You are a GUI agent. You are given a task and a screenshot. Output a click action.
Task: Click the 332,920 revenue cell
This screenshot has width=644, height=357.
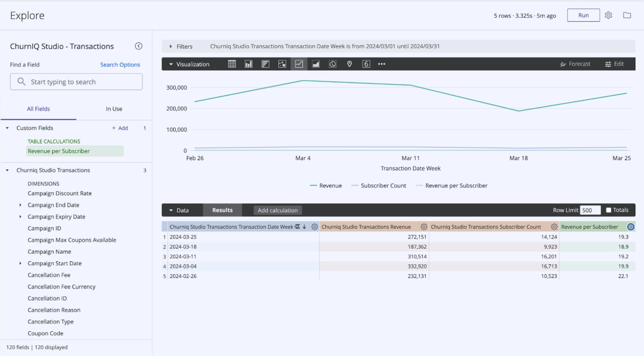point(374,266)
